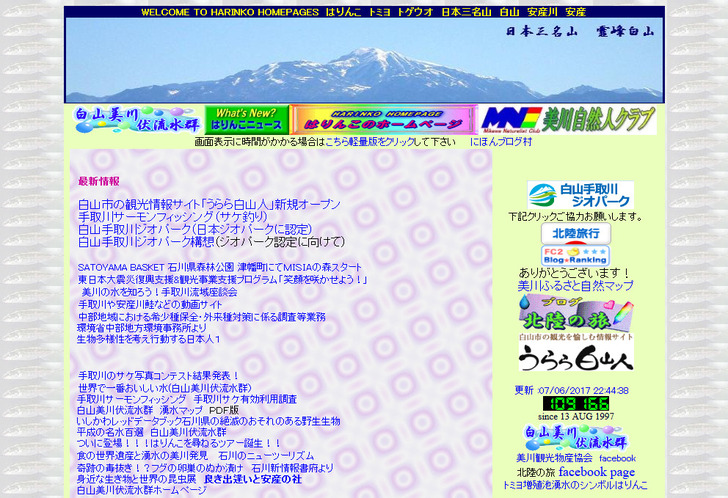Image resolution: width=728 pixels, height=498 pixels.
Task: Open the にほんブログ村 link
Action: coord(501,143)
